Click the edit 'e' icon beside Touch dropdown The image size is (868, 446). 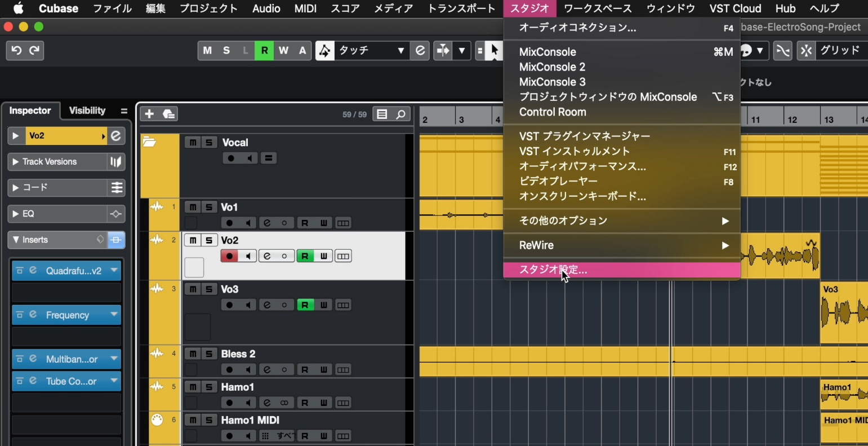point(420,51)
